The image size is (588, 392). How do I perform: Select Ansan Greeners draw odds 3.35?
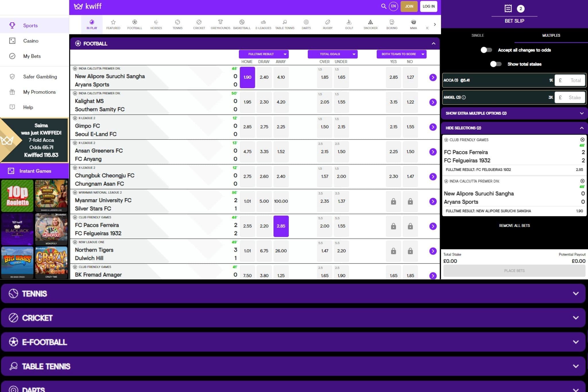click(x=264, y=152)
